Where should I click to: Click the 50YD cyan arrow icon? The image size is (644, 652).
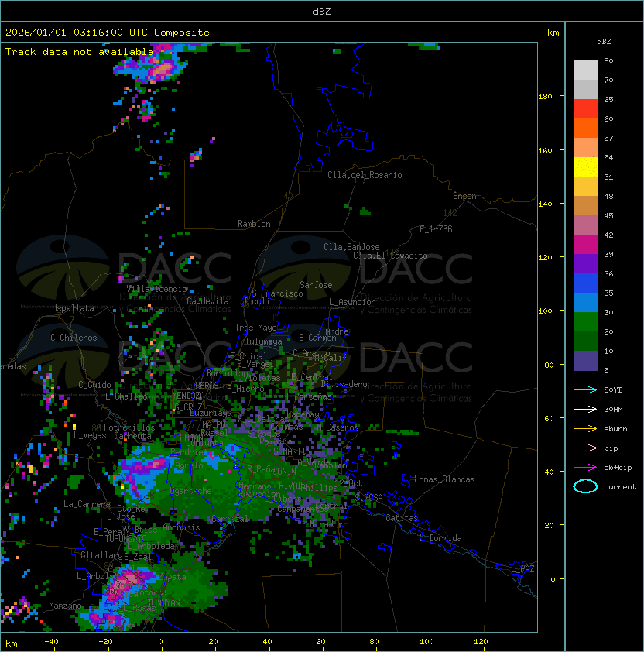[585, 390]
